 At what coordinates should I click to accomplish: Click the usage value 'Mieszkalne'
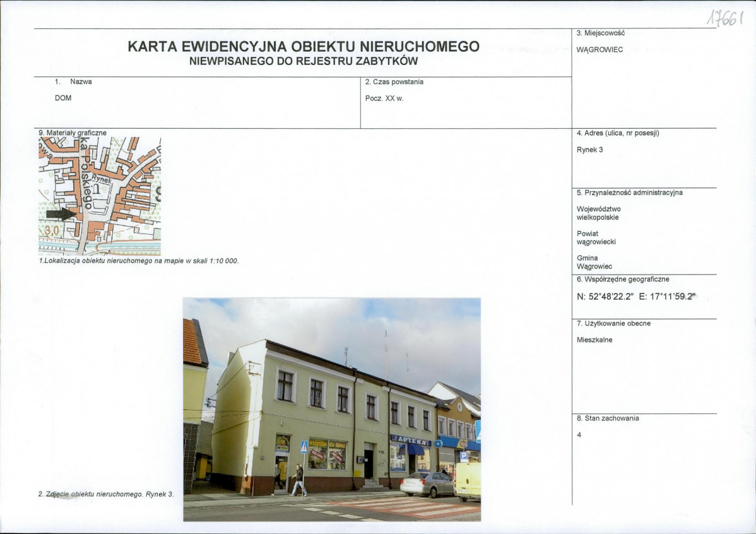tap(594, 340)
